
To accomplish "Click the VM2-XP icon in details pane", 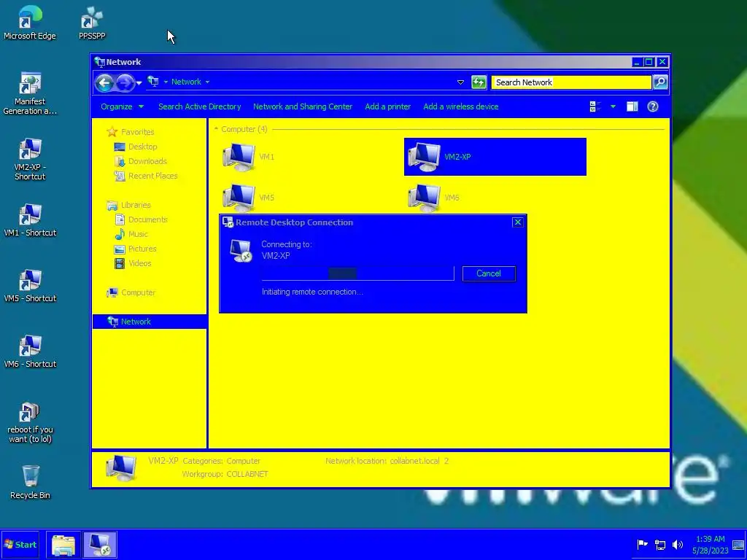I will (x=121, y=467).
